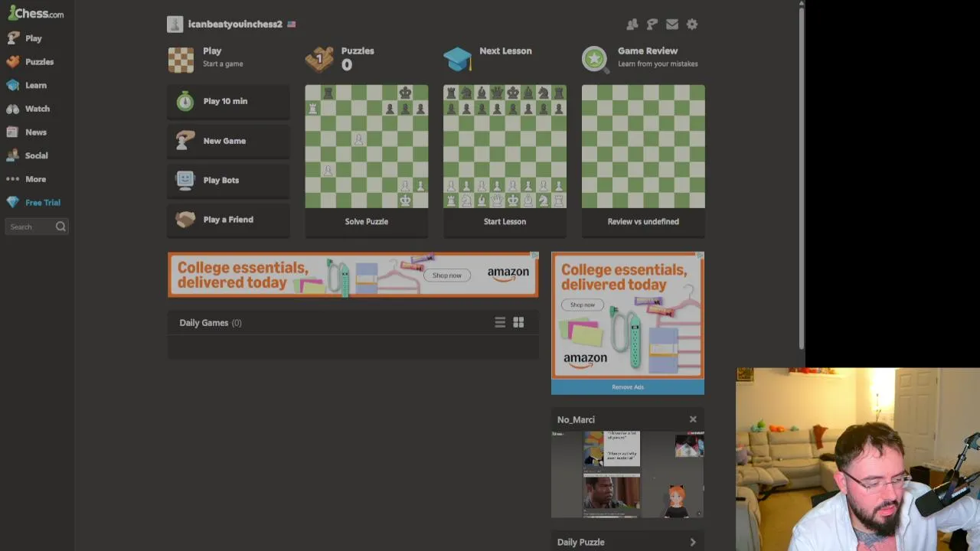This screenshot has width=980, height=551.
Task: Open the icanbeatyouinchess2 username link
Action: tap(235, 24)
